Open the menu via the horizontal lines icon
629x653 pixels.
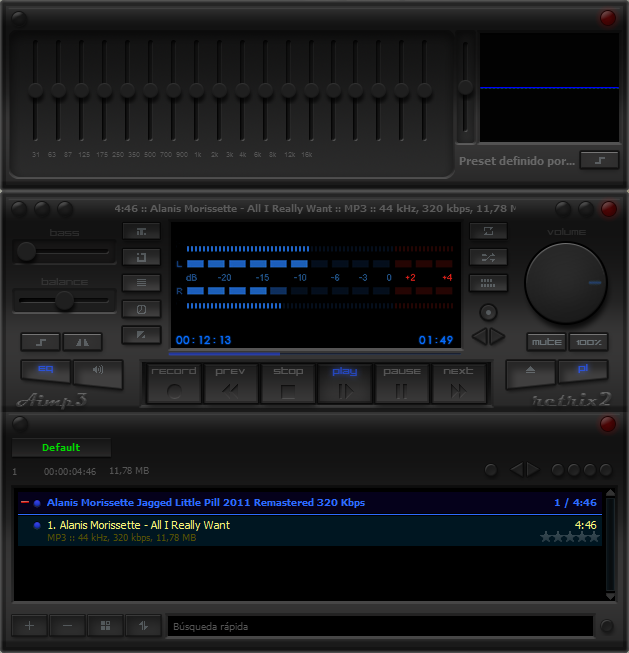pyautogui.click(x=141, y=283)
